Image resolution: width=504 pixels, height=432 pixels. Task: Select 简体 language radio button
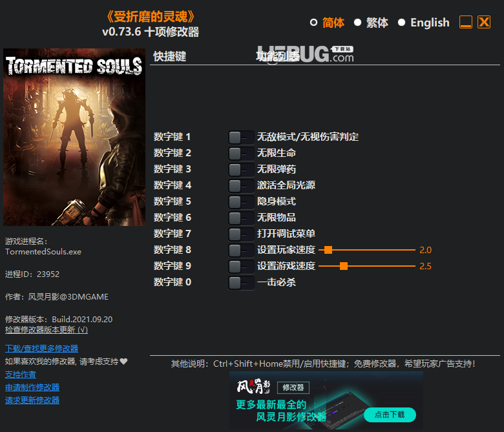314,23
